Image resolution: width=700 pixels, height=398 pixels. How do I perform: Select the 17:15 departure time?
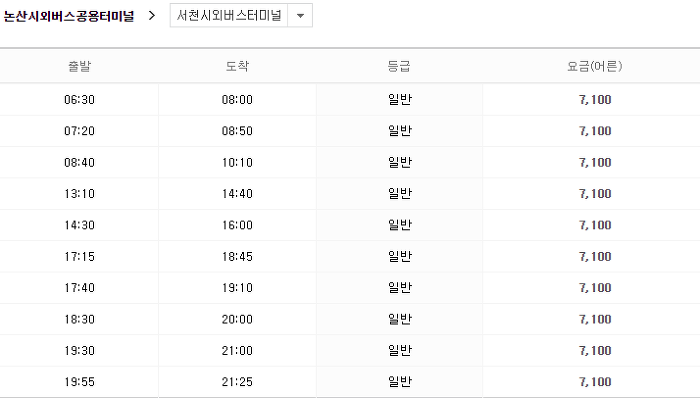point(79,257)
